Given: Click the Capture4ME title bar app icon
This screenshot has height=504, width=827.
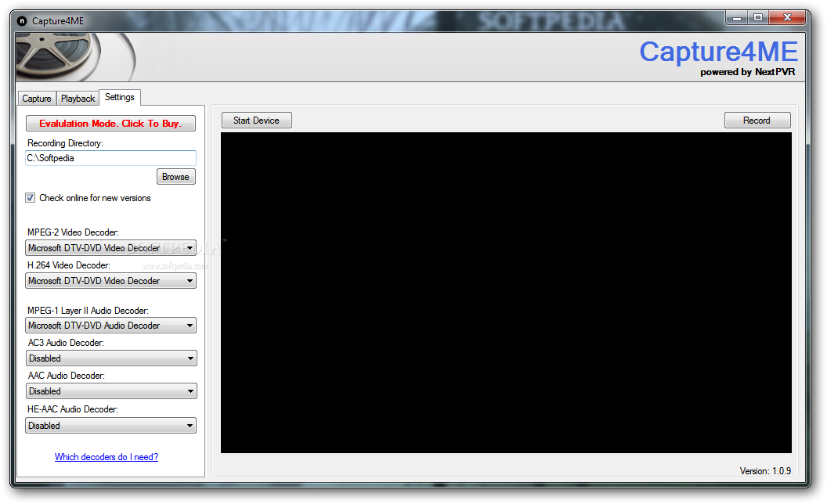Looking at the screenshot, I should click(x=22, y=21).
